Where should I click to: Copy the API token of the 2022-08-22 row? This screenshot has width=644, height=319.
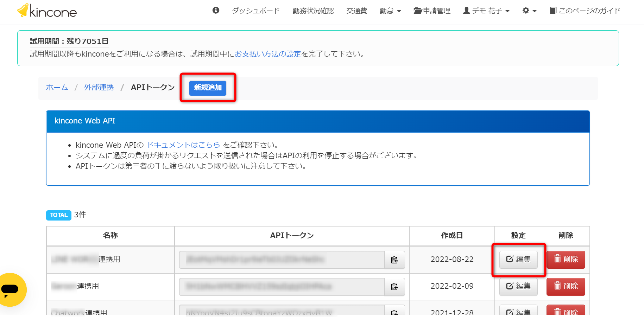(394, 260)
